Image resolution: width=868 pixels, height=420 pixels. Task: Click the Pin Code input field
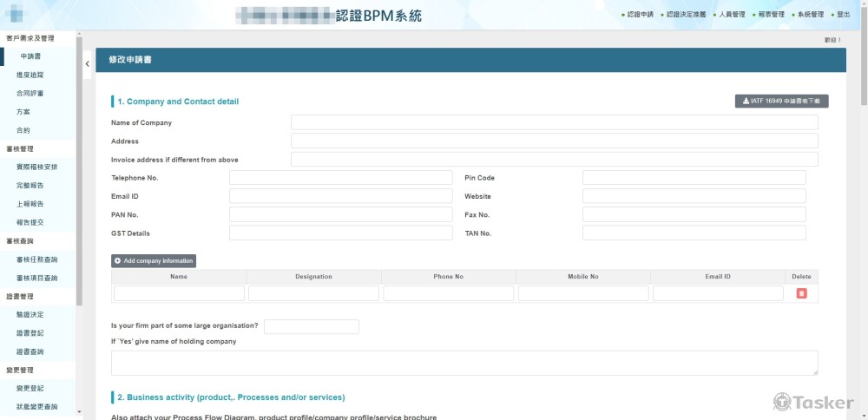point(694,178)
